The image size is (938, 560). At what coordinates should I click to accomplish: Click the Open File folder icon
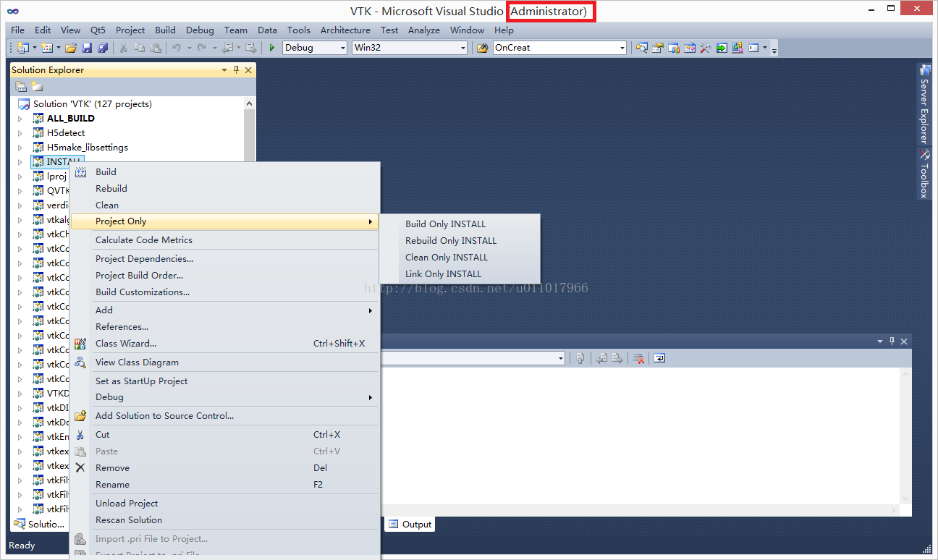(71, 48)
